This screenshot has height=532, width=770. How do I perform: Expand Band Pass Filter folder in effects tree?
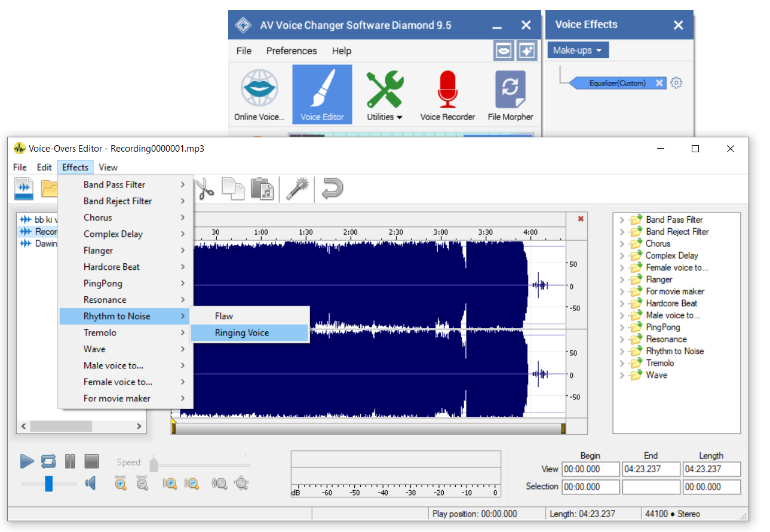[x=622, y=220]
